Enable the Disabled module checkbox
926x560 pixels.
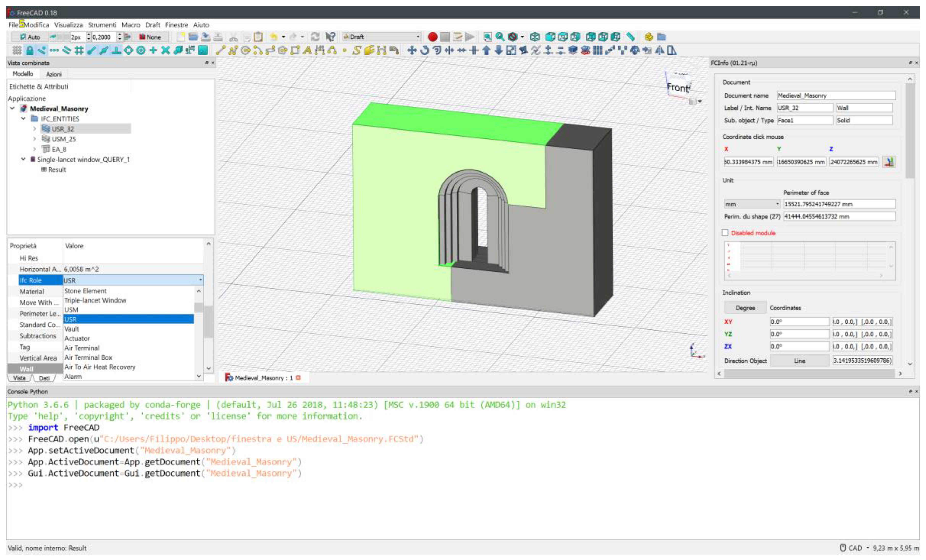coord(725,233)
